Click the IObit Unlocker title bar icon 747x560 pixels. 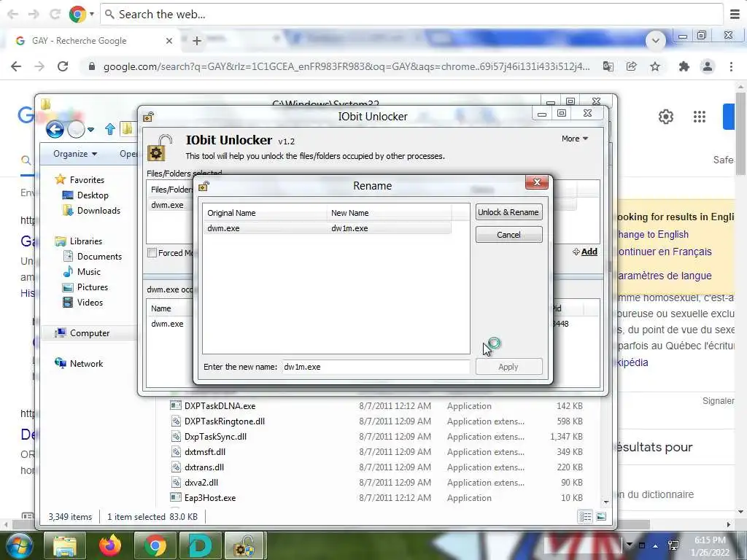(149, 117)
